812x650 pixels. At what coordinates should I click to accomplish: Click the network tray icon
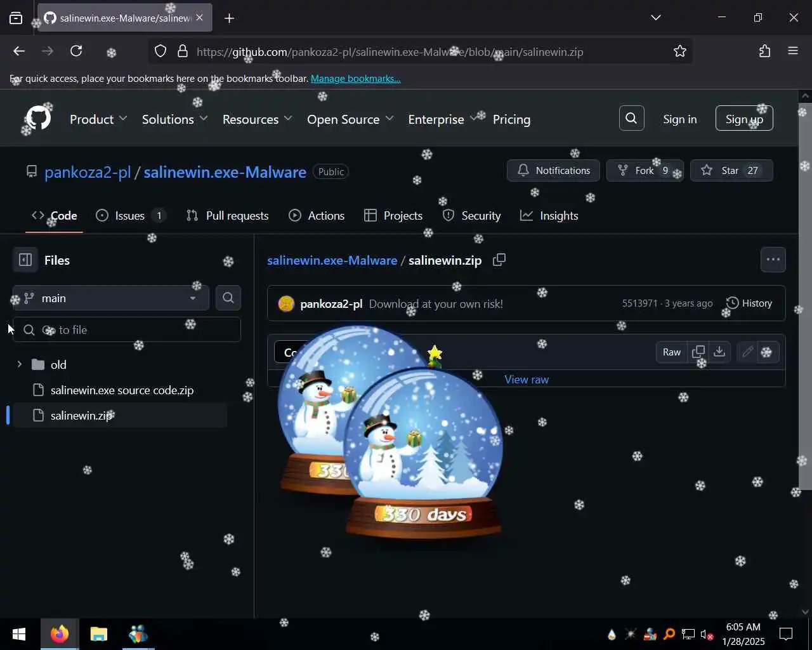(688, 634)
